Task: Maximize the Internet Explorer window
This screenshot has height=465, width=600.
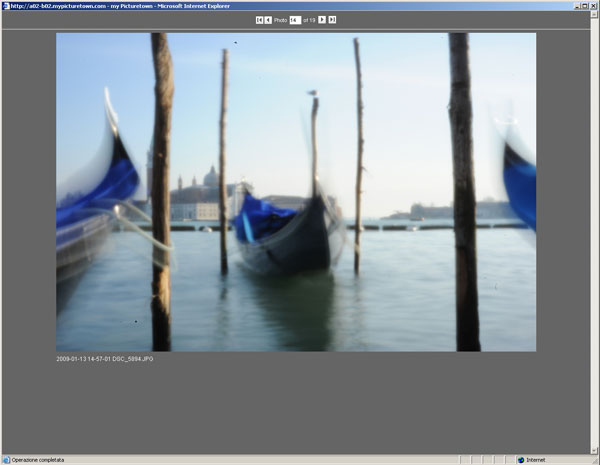Action: pyautogui.click(x=585, y=6)
